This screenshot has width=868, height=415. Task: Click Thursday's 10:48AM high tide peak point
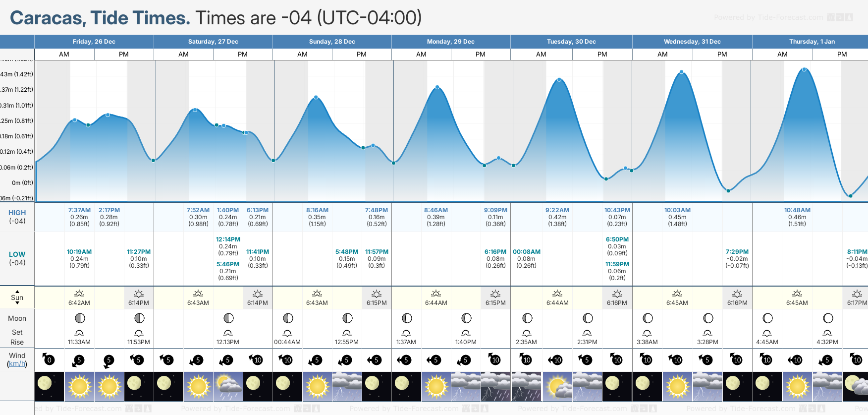[x=804, y=69]
